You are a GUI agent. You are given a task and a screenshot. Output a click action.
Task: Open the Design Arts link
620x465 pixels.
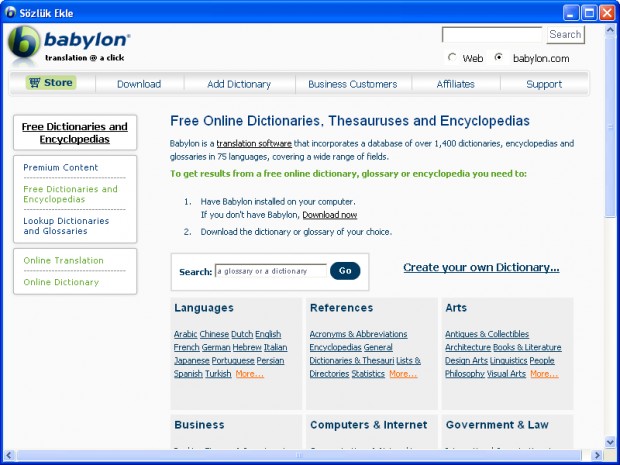[x=466, y=361]
